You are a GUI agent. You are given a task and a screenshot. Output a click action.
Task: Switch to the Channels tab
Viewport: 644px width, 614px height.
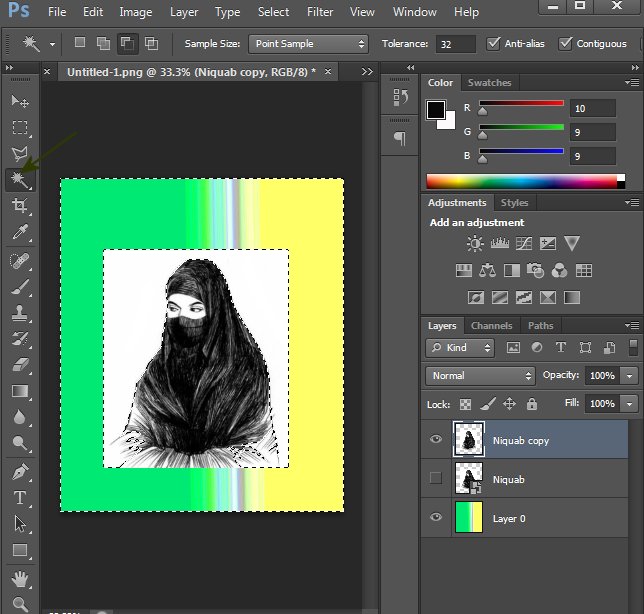491,325
